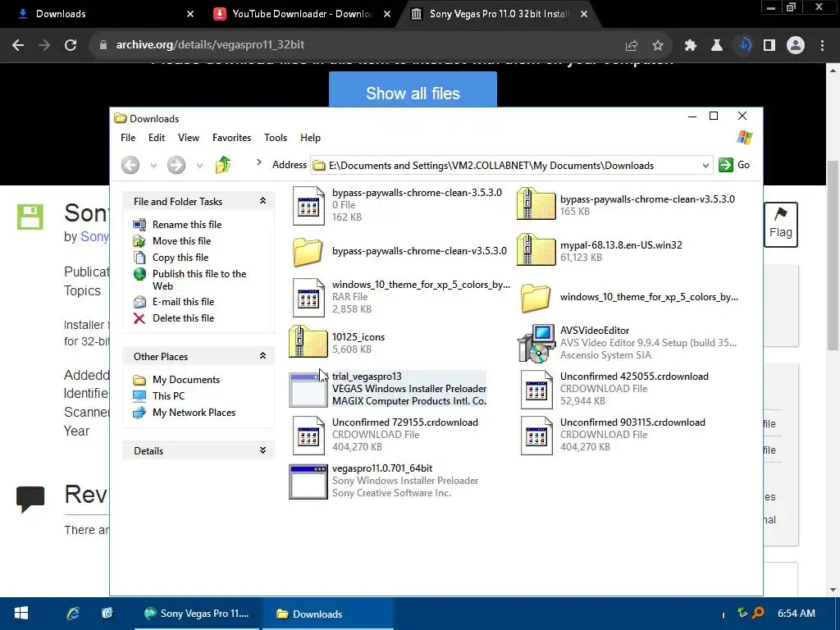The width and height of the screenshot is (840, 630).
Task: Click Copy this file task
Action: point(180,258)
